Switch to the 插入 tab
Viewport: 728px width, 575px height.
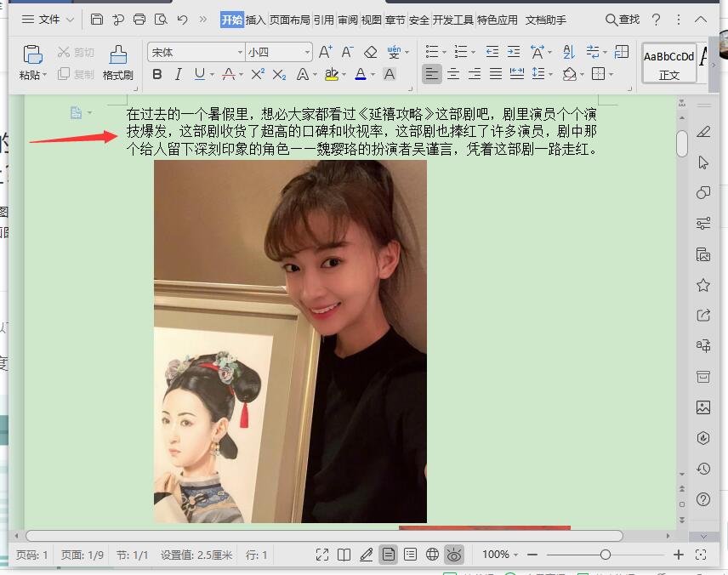pos(255,20)
